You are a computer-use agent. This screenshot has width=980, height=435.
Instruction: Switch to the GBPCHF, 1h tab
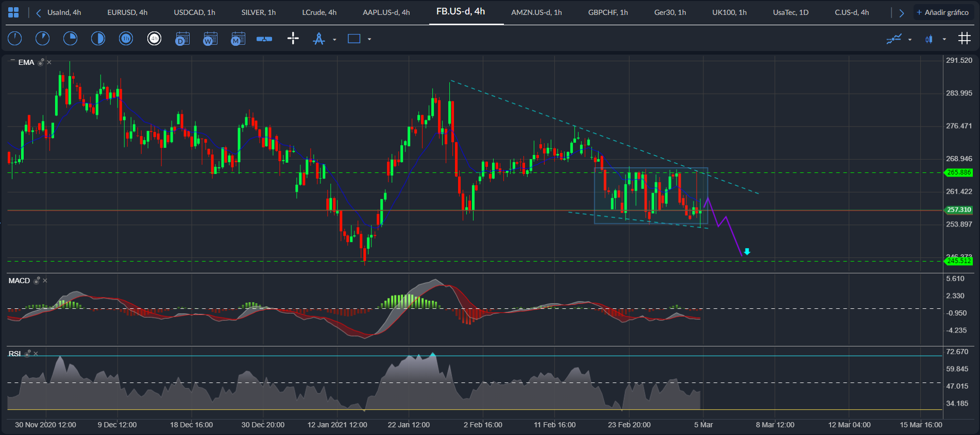[x=608, y=12]
